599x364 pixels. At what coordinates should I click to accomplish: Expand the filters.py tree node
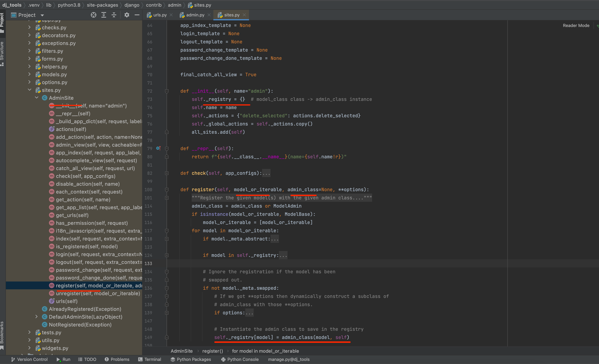pos(29,51)
